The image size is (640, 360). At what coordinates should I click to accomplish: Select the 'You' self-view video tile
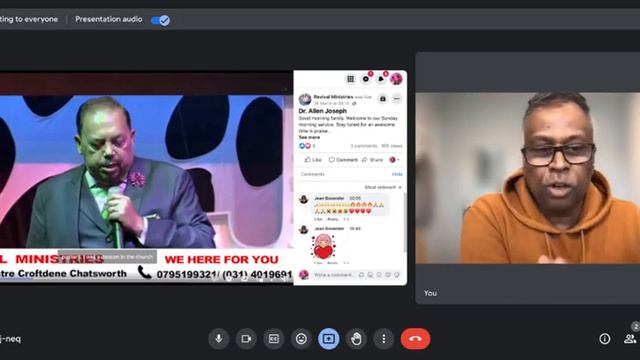[528, 178]
